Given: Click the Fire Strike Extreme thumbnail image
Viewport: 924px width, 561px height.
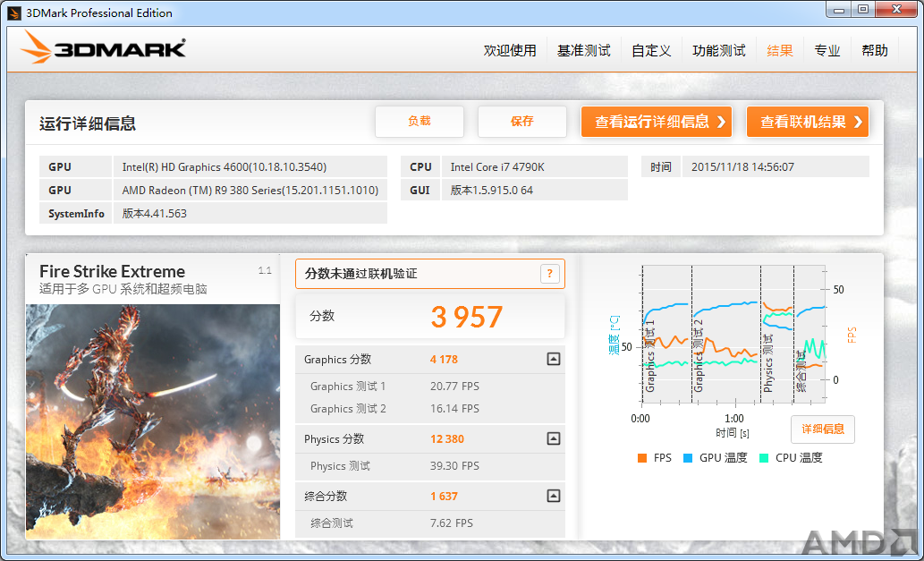Looking at the screenshot, I should tap(153, 421).
